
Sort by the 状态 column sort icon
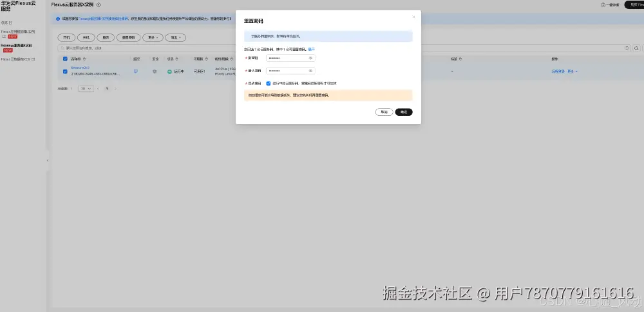[x=176, y=59]
